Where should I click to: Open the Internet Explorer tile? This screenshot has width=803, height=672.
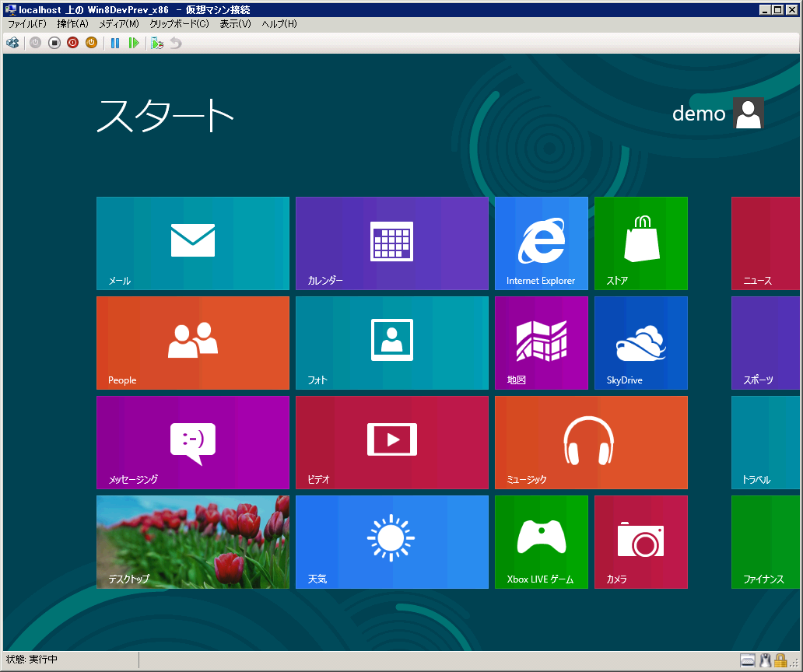click(x=541, y=243)
